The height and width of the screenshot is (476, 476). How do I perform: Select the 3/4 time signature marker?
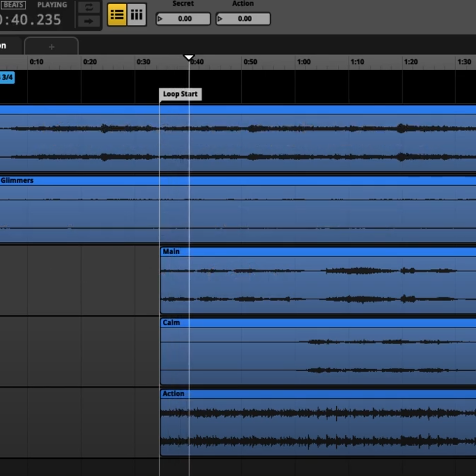coord(7,77)
